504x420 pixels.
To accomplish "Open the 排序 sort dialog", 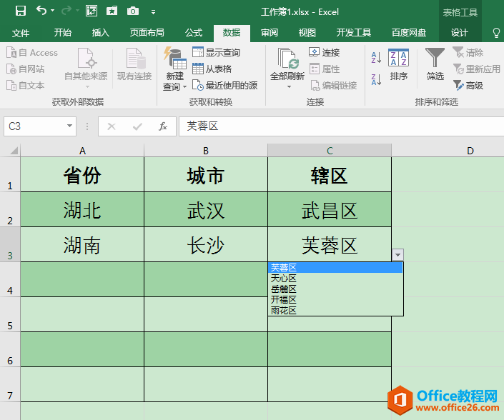I will (x=399, y=64).
